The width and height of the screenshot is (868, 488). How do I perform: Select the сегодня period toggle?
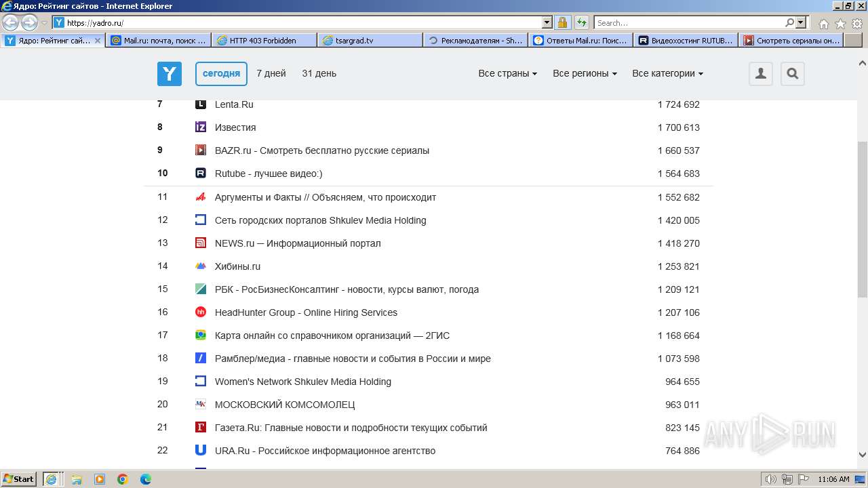click(221, 74)
